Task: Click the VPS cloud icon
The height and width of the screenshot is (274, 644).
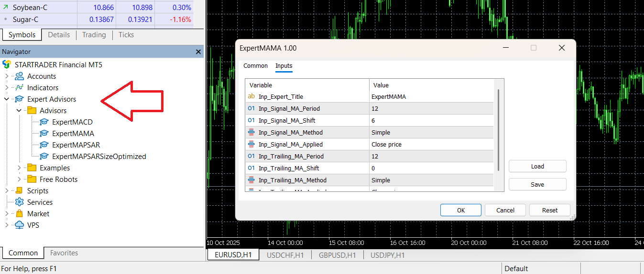Action: click(20, 225)
